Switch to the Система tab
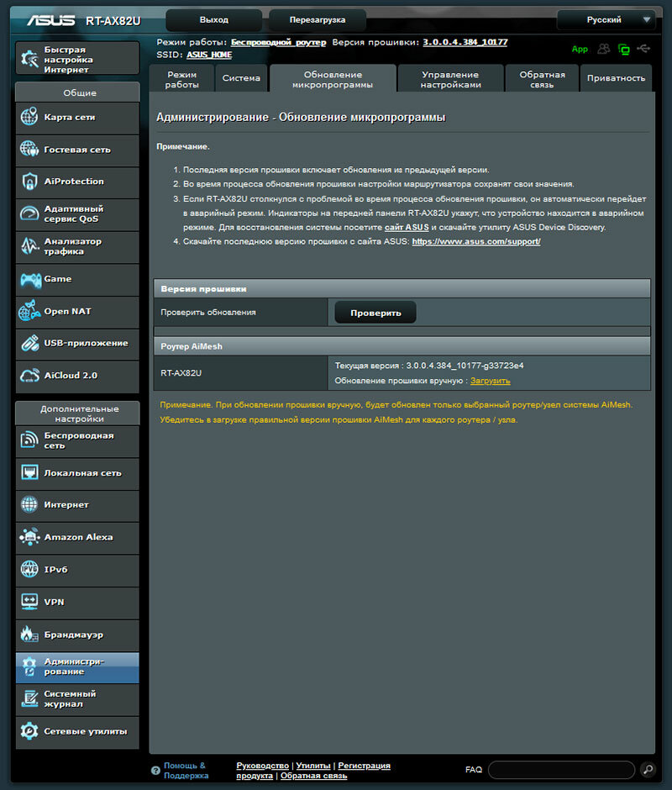This screenshot has width=672, height=790. point(241,78)
